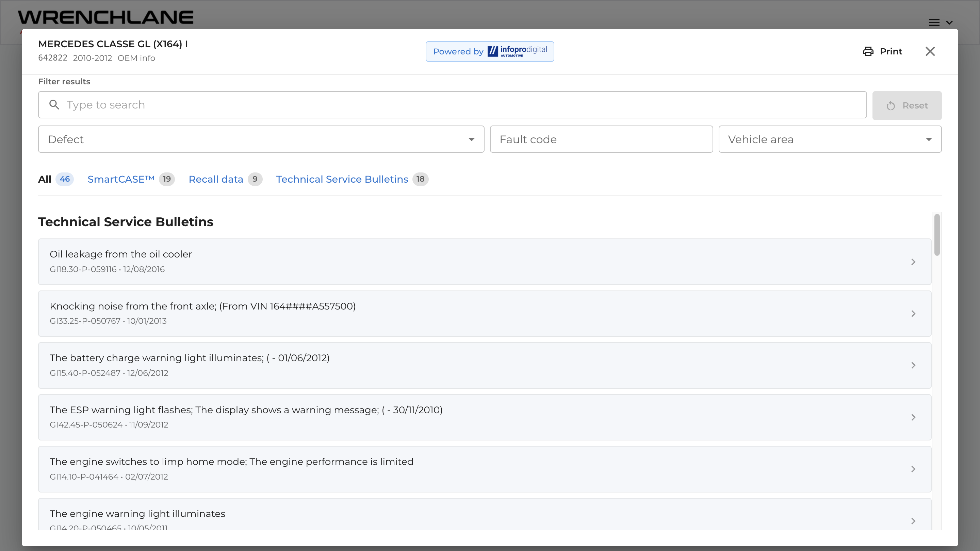Close the OEM info dialog
The height and width of the screenshot is (551, 980).
coord(930,51)
